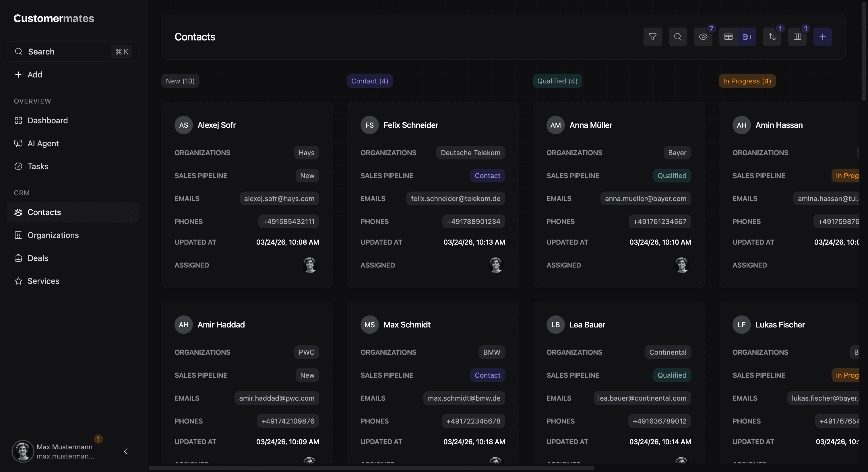Open Tasks in the sidebar
Screen dimensions: 868x472
click(x=38, y=166)
